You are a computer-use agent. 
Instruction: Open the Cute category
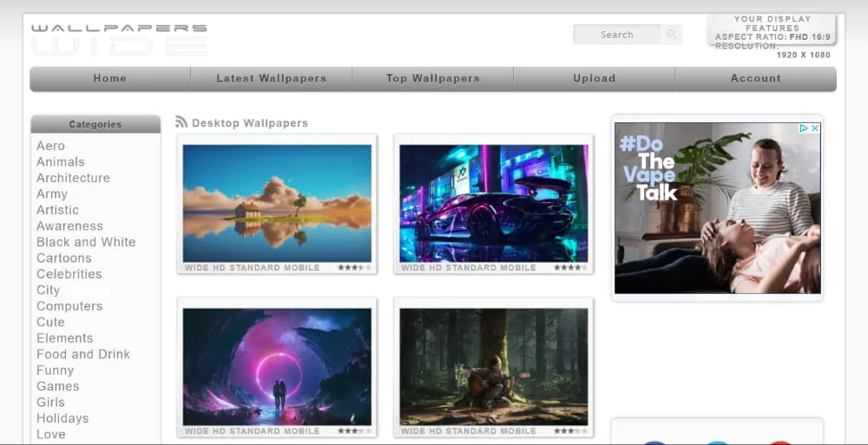[50, 322]
